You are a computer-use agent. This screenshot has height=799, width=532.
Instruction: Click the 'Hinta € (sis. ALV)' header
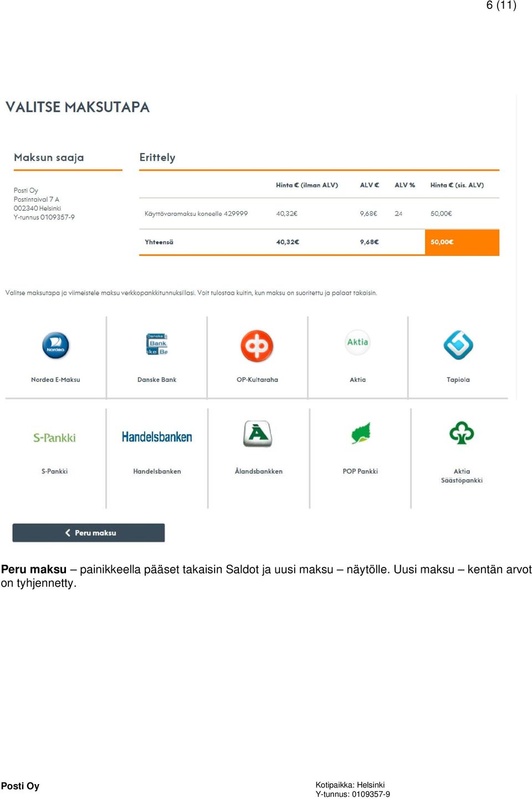coord(457,185)
